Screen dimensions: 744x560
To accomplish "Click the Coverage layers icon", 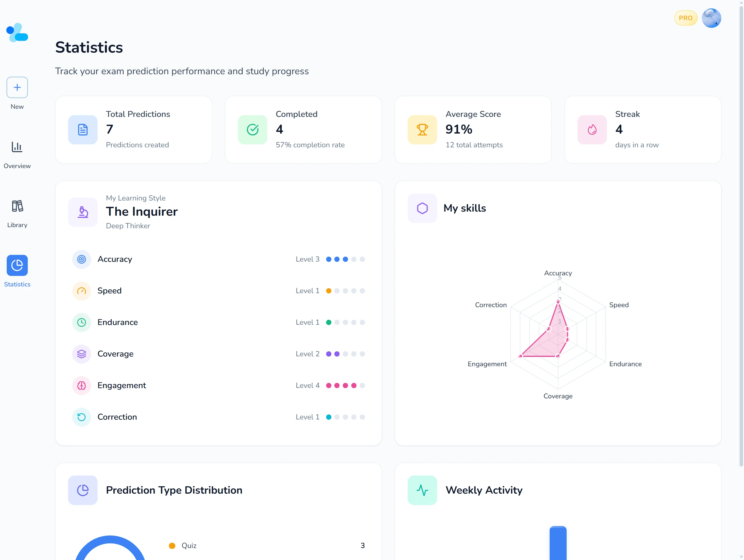I will pyautogui.click(x=82, y=354).
